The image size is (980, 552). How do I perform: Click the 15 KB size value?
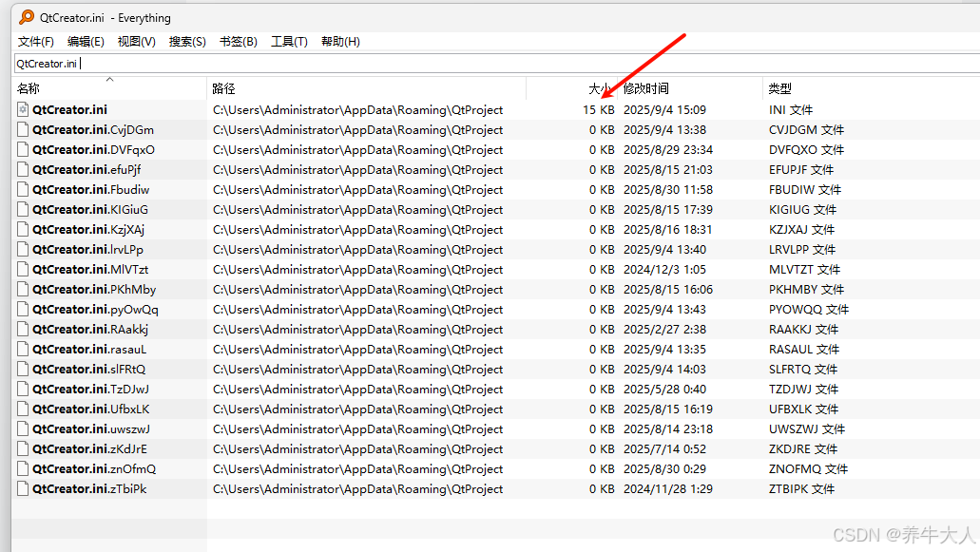pyautogui.click(x=598, y=110)
